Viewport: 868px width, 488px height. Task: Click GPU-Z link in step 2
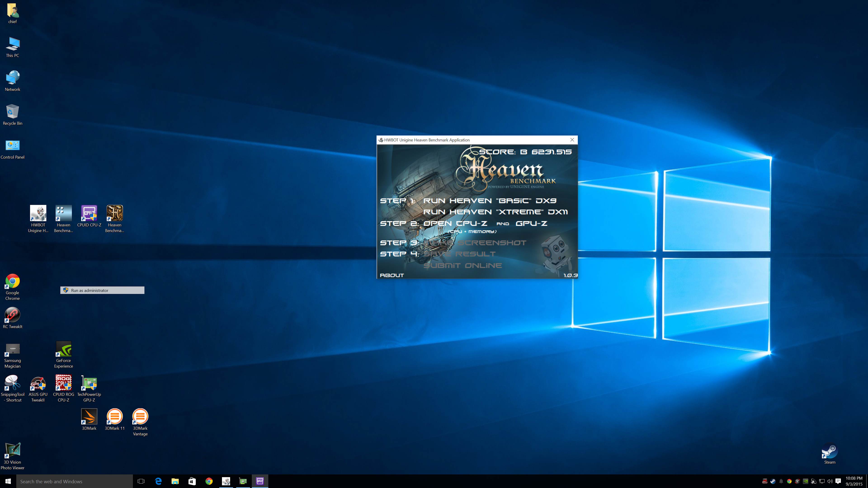click(531, 223)
